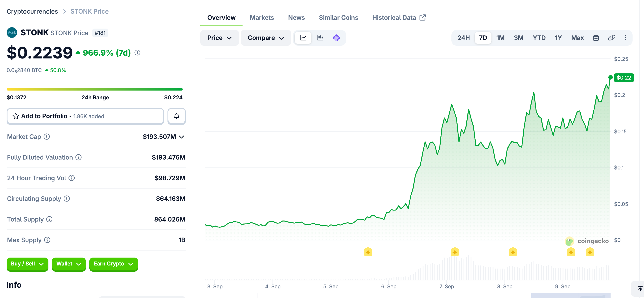Image resolution: width=644 pixels, height=298 pixels.
Task: Go to Cryptocurrencies breadcrumb
Action: point(32,11)
